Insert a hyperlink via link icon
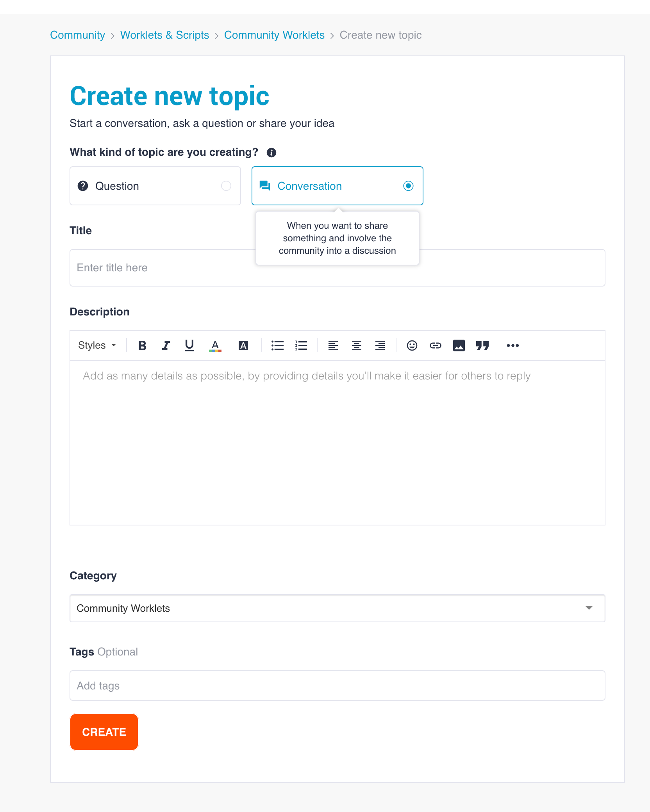This screenshot has width=650, height=812. pos(436,345)
